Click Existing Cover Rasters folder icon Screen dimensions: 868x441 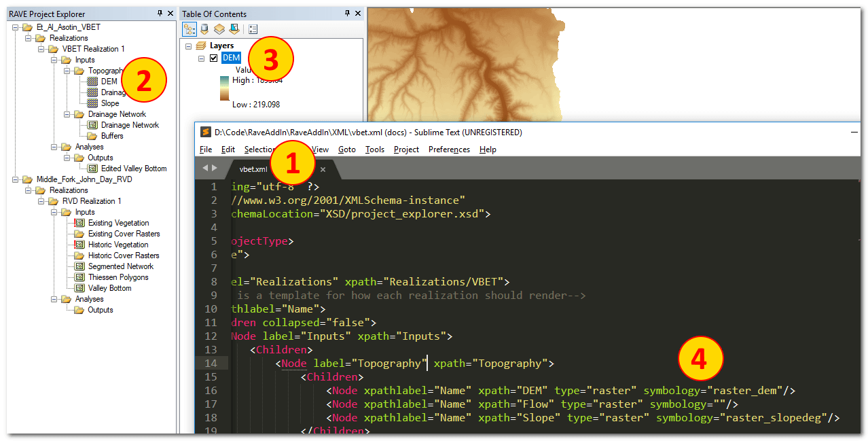click(x=79, y=234)
